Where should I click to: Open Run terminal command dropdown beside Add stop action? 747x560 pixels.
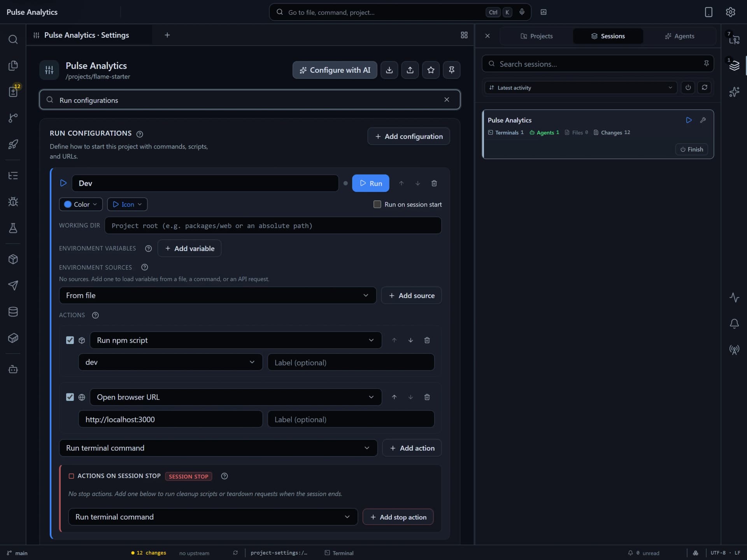213,517
